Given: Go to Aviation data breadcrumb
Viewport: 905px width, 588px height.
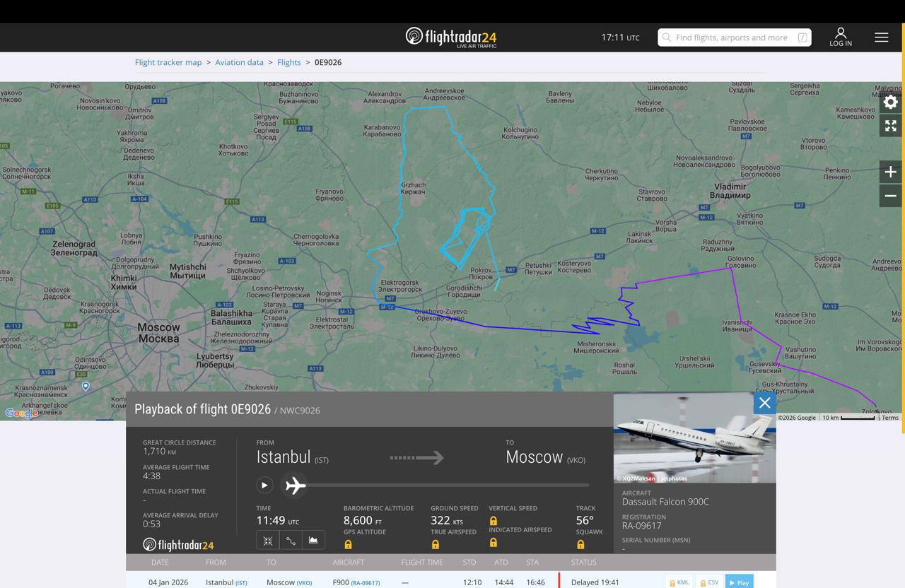Looking at the screenshot, I should (239, 62).
